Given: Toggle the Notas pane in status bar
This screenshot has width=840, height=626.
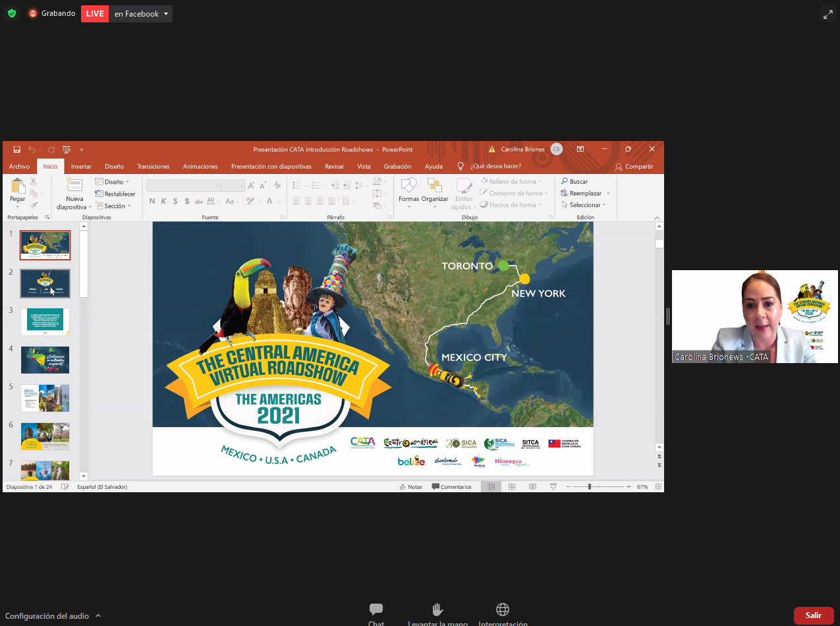Looking at the screenshot, I should [x=410, y=487].
